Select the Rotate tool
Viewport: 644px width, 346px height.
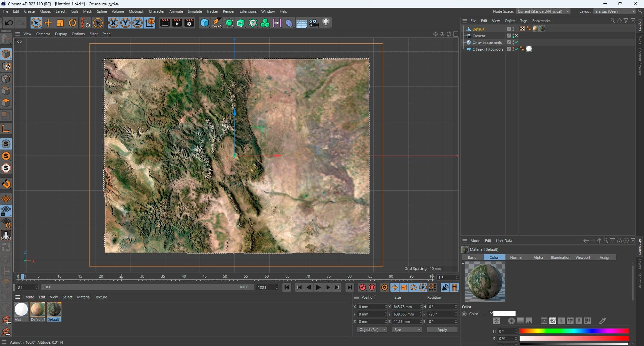tap(72, 23)
